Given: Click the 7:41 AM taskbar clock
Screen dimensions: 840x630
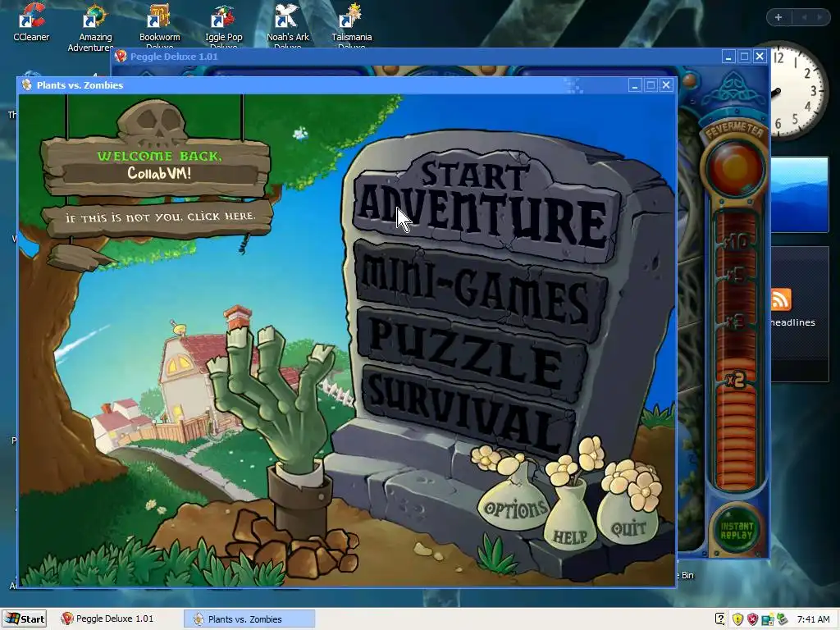Looking at the screenshot, I should point(813,619).
